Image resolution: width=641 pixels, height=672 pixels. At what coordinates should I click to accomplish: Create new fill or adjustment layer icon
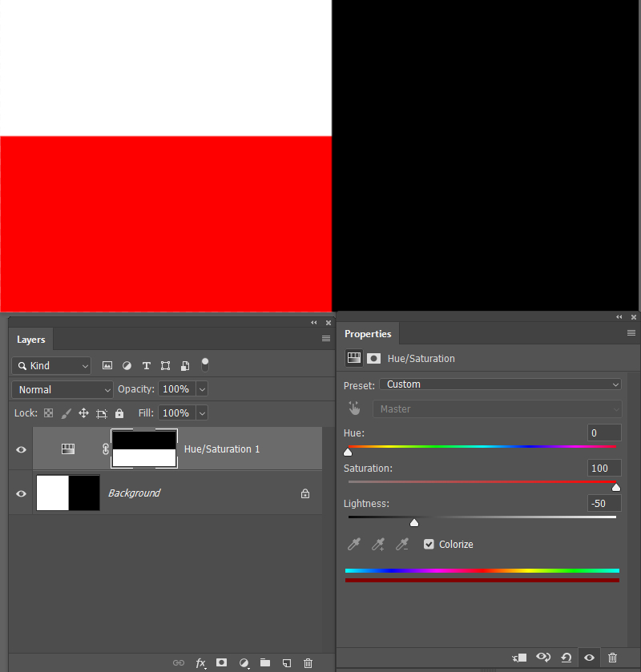(244, 663)
